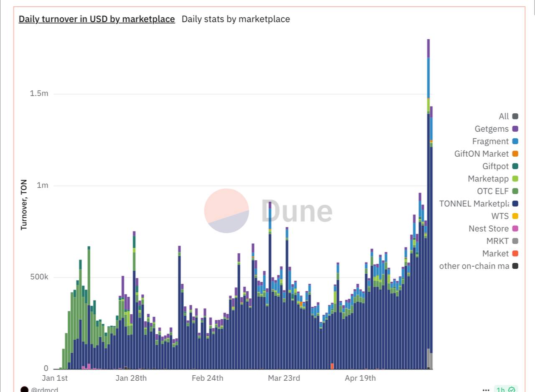This screenshot has width=535, height=392.
Task: Click the blue Fragment legend swatch
Action: coord(515,142)
